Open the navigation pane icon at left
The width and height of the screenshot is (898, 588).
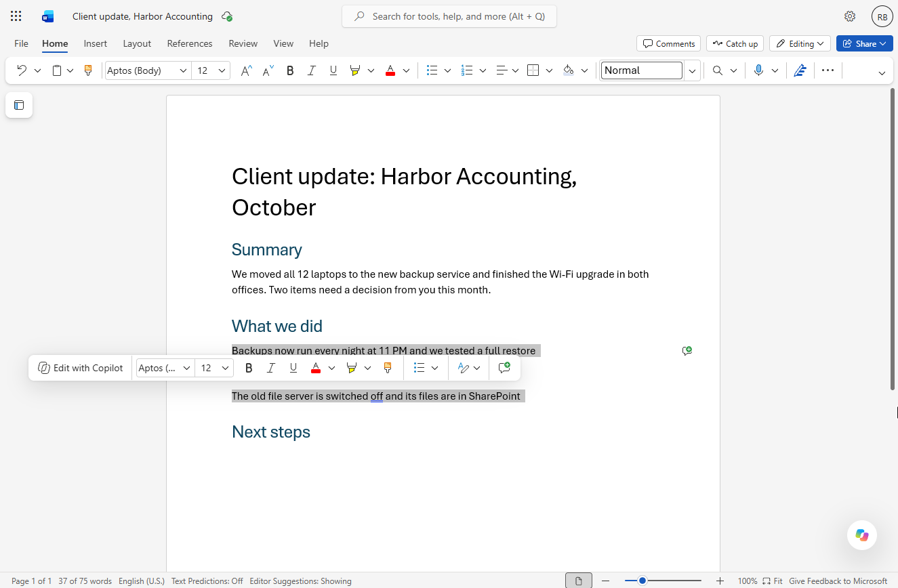pos(19,105)
